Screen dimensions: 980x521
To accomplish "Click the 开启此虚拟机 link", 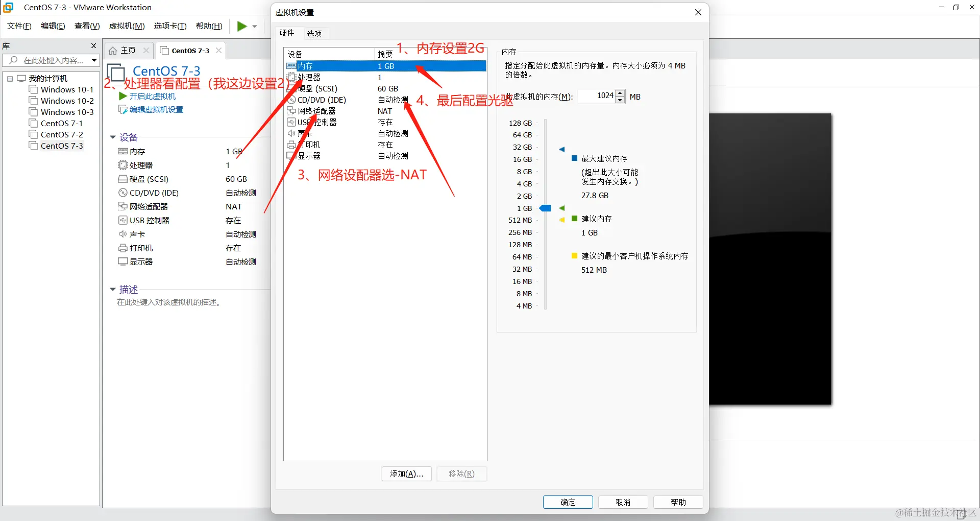I will [x=153, y=96].
